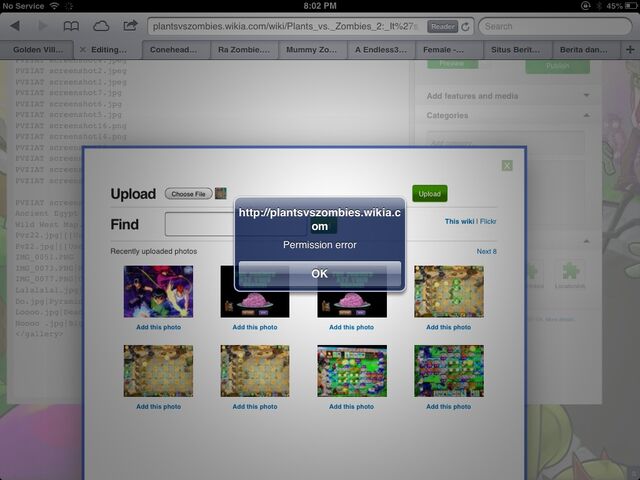
Task: Collapse the Categories section arrow
Action: click(587, 116)
